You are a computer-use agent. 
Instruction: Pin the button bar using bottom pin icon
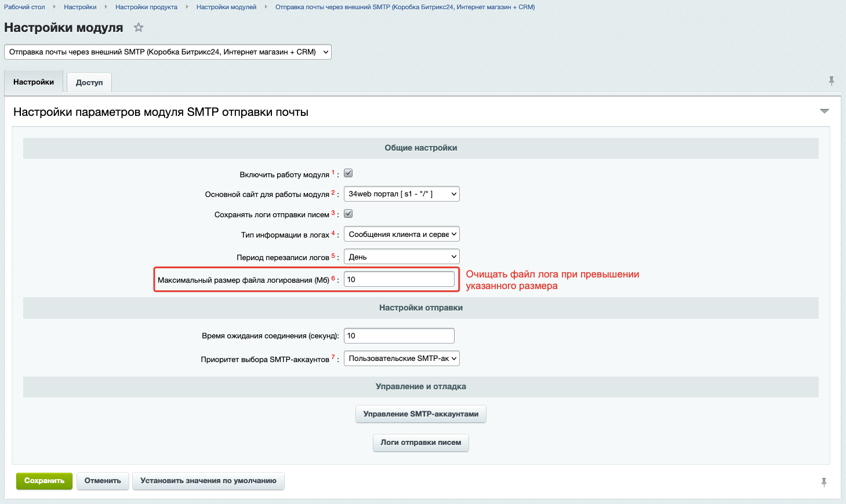824,482
